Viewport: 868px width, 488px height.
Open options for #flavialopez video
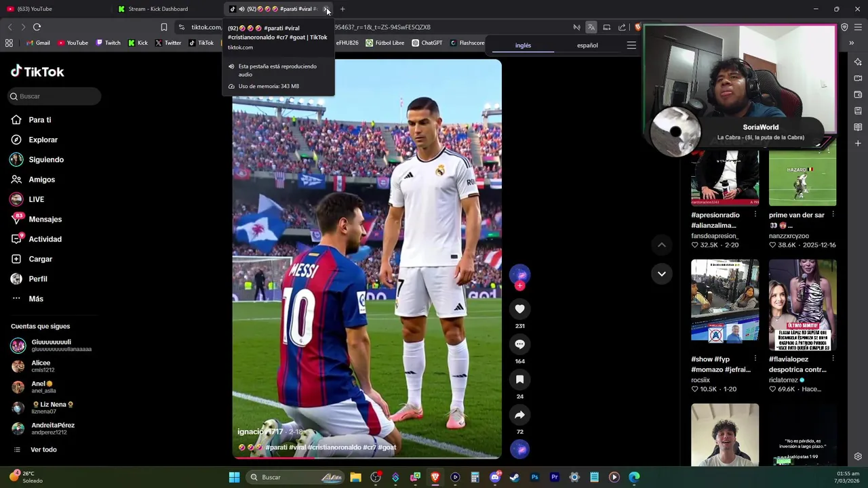(x=833, y=359)
